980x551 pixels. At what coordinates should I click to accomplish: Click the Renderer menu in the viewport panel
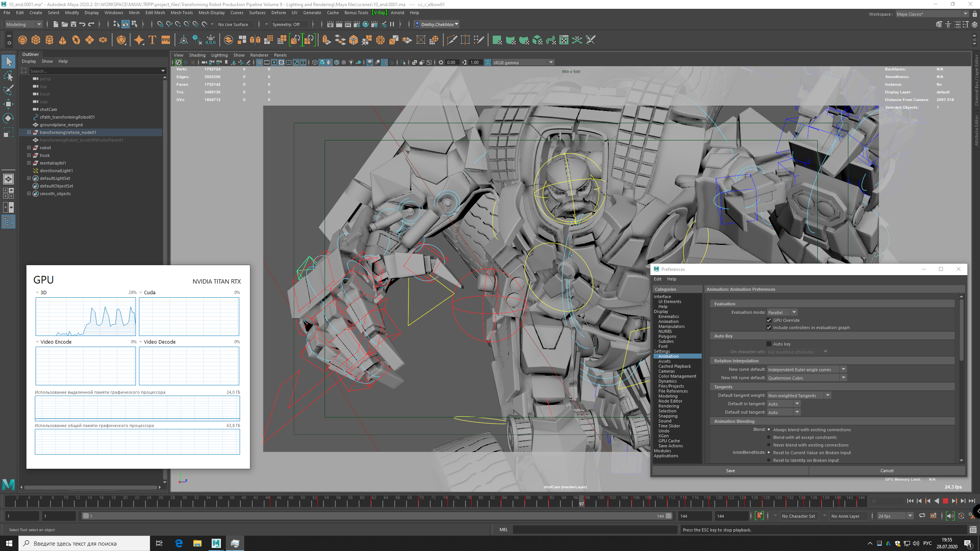coord(259,55)
